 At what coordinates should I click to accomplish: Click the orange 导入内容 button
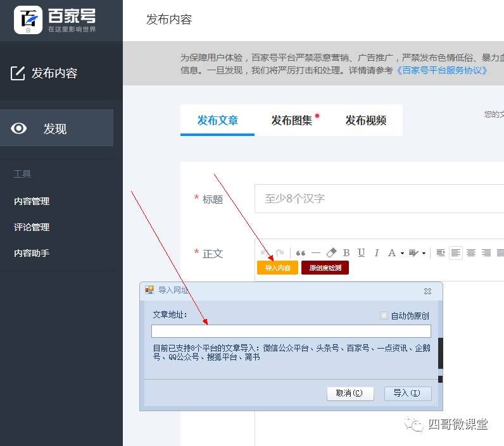(277, 268)
